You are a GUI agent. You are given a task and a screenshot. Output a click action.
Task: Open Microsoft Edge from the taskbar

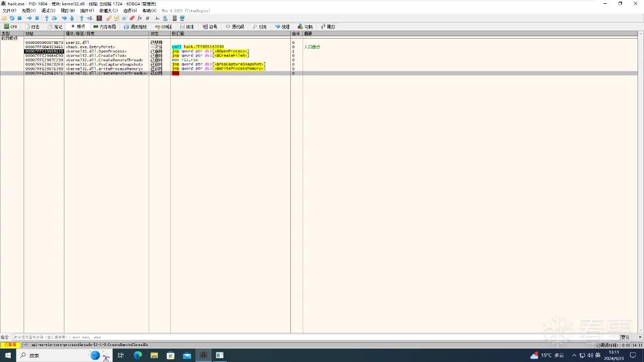[x=137, y=355]
